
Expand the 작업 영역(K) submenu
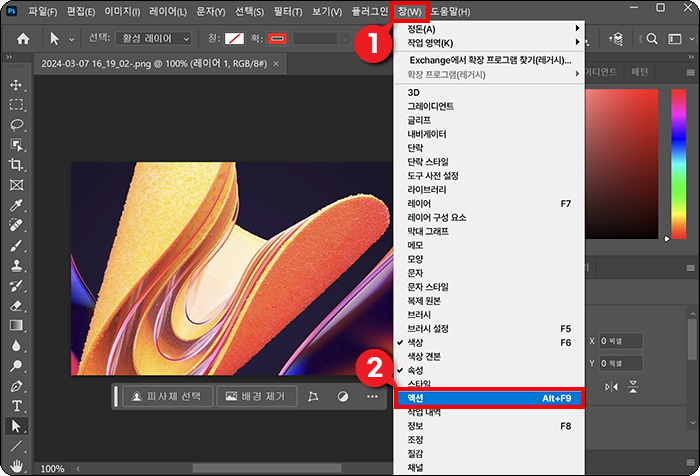pyautogui.click(x=489, y=43)
